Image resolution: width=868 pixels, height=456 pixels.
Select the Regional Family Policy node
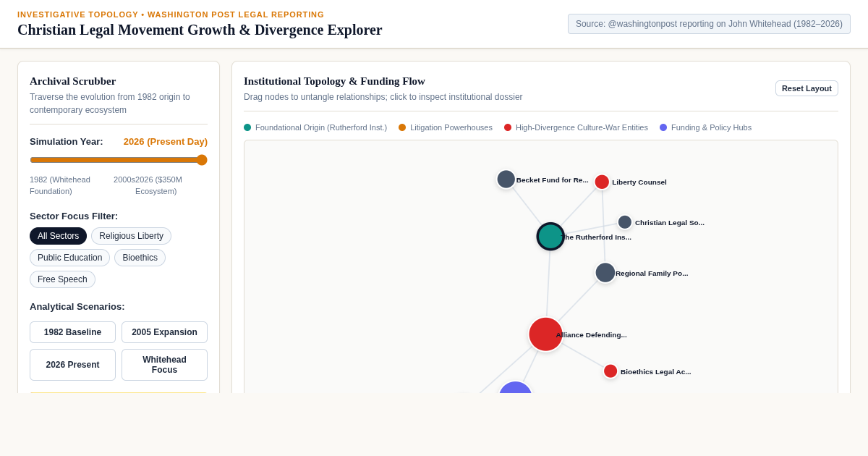coord(605,273)
